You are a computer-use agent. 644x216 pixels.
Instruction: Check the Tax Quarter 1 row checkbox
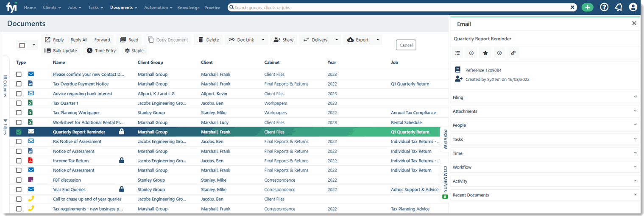(19, 103)
